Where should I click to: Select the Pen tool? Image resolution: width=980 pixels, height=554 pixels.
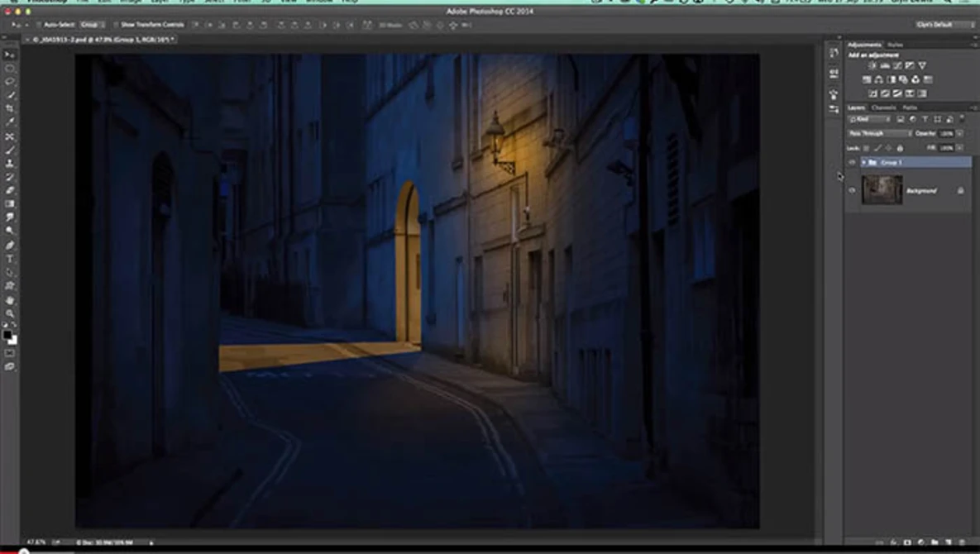click(x=9, y=245)
